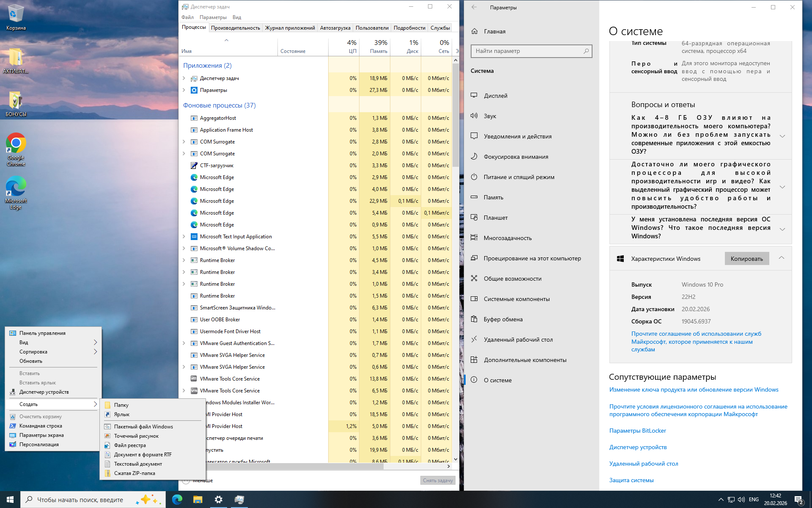Open Power and sleep settings icon

click(474, 177)
